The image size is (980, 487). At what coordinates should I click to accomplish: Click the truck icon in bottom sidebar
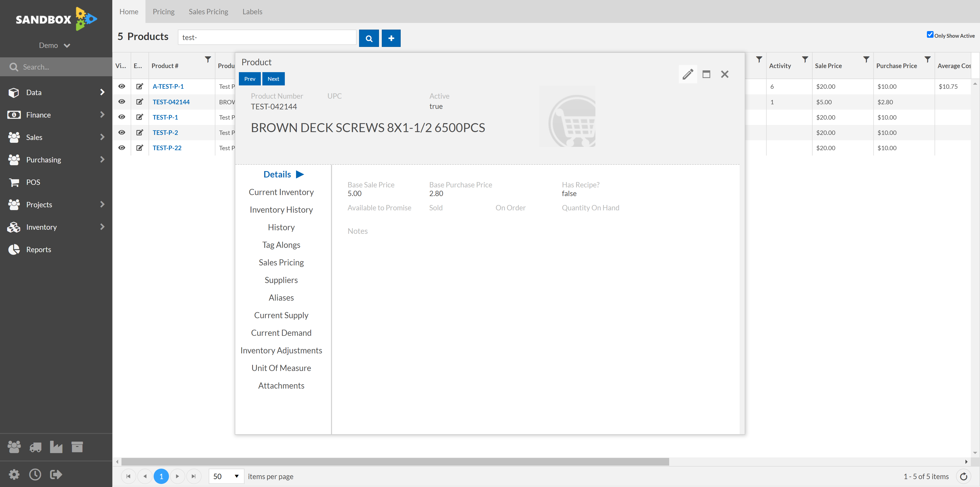pos(35,447)
